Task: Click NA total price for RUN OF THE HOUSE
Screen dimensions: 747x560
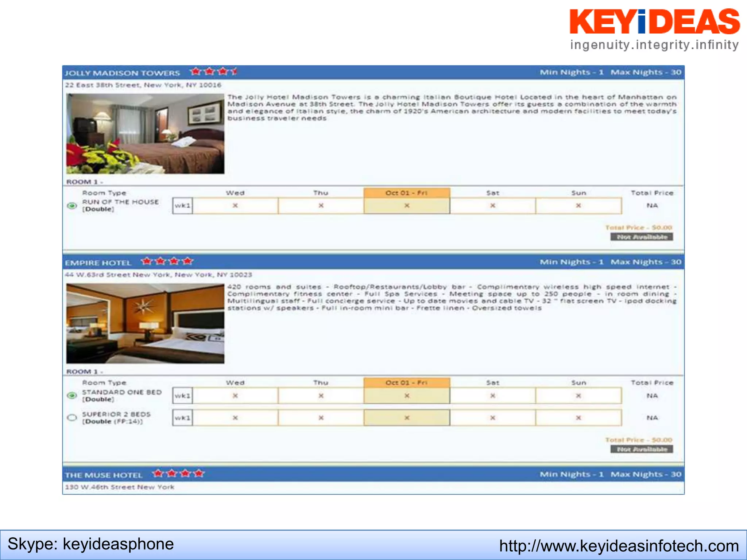Action: (x=652, y=206)
